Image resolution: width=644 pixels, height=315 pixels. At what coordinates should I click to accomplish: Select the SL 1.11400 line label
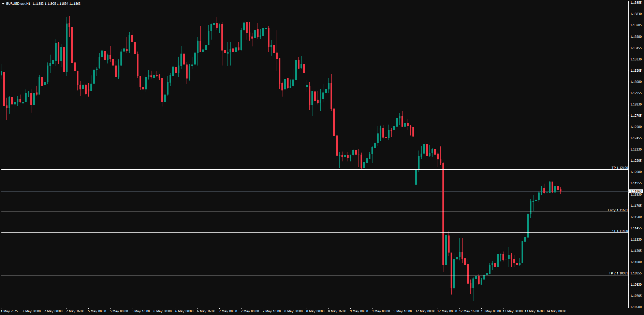(620, 231)
